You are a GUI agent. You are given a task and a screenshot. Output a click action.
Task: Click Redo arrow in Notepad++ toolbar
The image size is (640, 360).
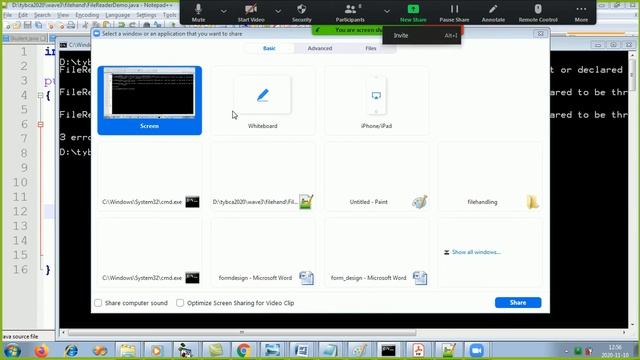(x=132, y=25)
